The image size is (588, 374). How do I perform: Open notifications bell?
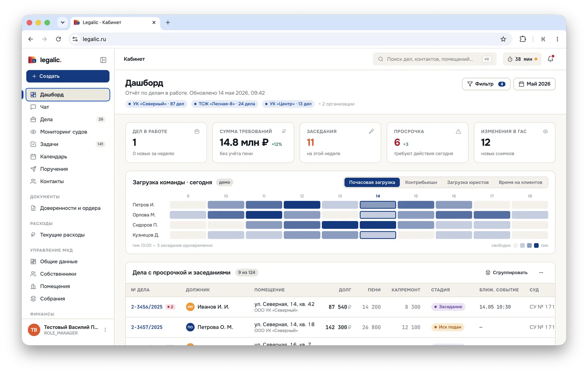(x=551, y=59)
